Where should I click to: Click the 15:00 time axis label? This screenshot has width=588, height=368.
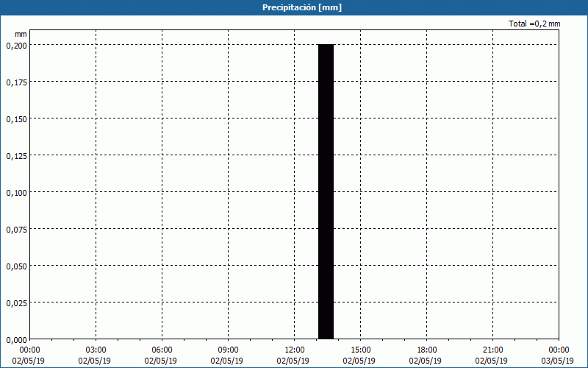(360, 350)
